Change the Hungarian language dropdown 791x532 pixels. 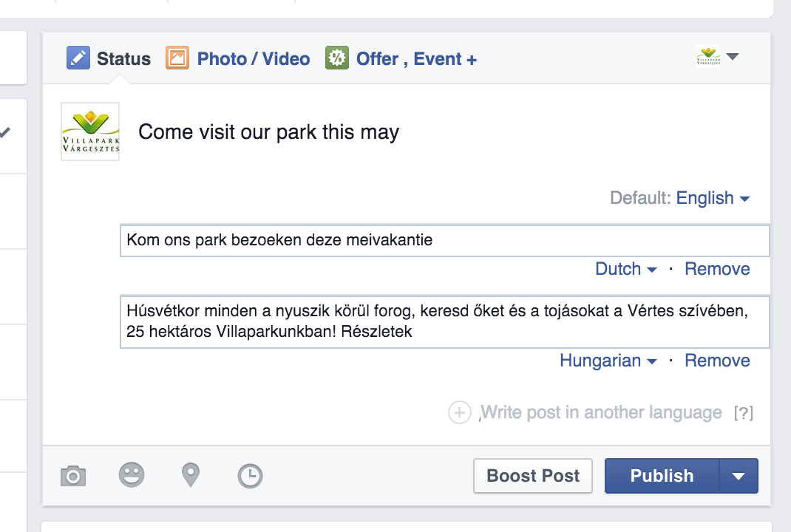[x=608, y=361]
